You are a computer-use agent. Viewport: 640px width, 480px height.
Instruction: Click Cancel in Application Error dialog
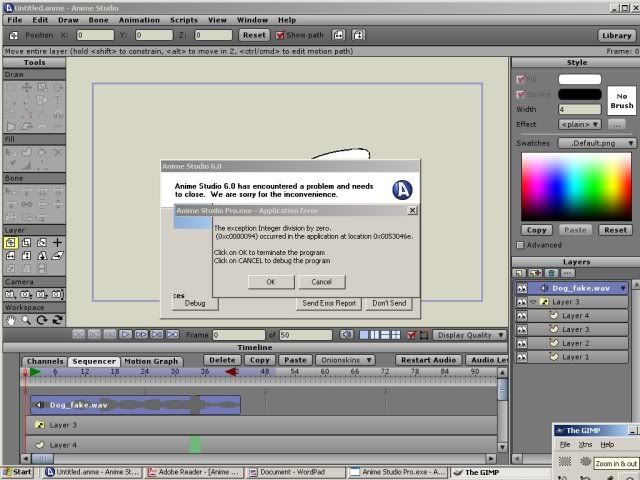(x=322, y=282)
